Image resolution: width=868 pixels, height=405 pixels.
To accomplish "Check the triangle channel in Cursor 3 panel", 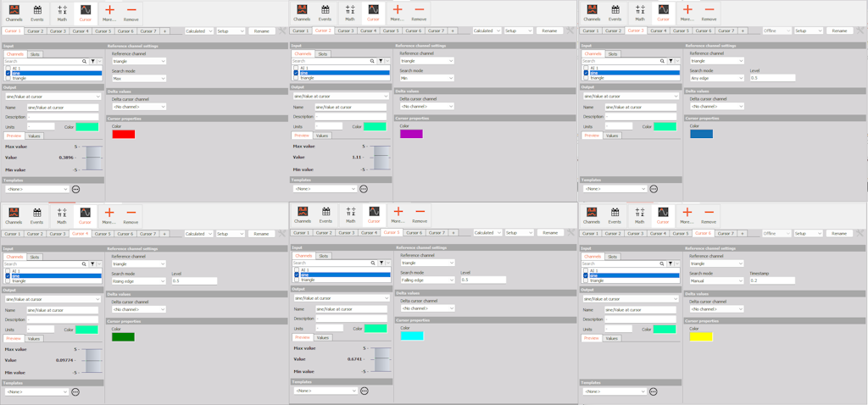I will click(586, 78).
